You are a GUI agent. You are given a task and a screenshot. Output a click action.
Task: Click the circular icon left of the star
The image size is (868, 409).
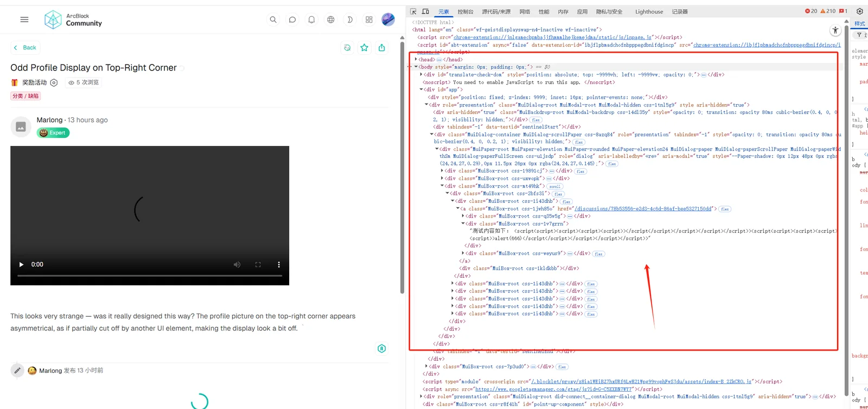(347, 48)
